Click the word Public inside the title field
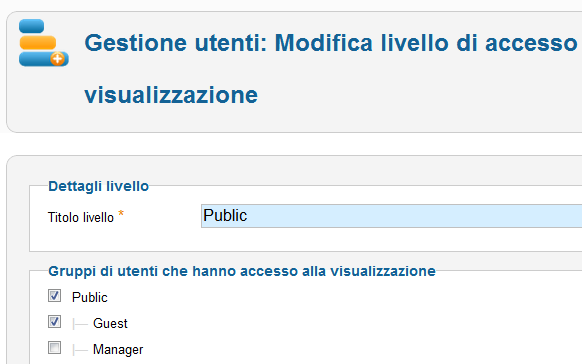Viewport: 582px width, 364px height. pyautogui.click(x=225, y=216)
